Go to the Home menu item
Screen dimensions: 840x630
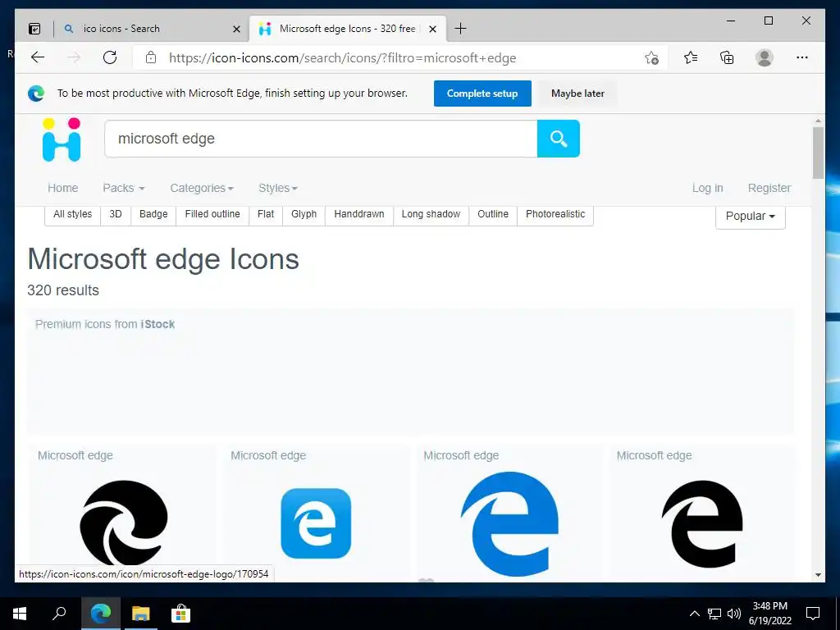62,188
